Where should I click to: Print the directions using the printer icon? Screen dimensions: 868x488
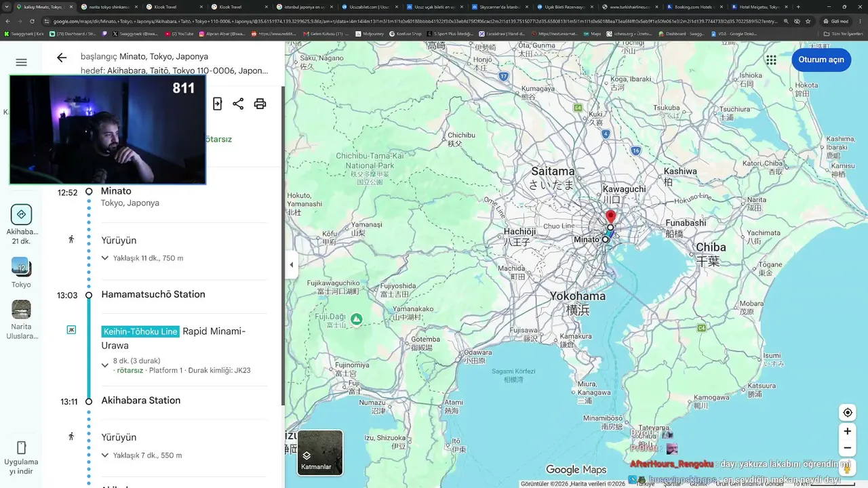[x=260, y=104]
